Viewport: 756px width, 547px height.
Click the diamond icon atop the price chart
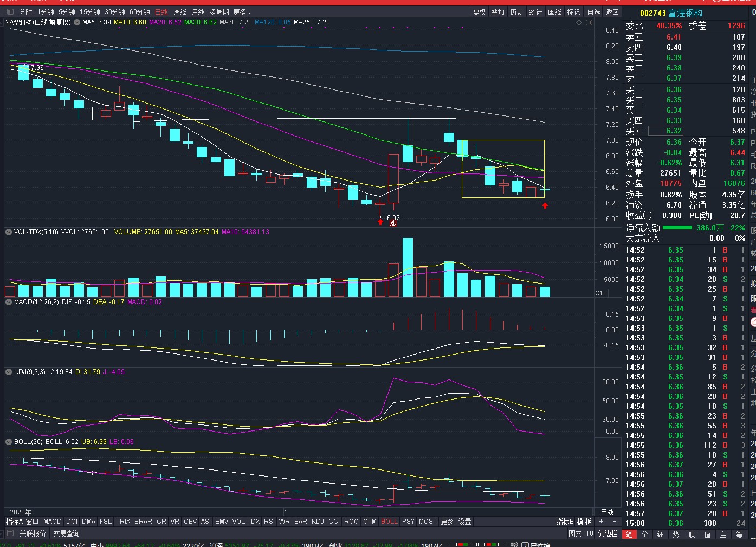579,22
